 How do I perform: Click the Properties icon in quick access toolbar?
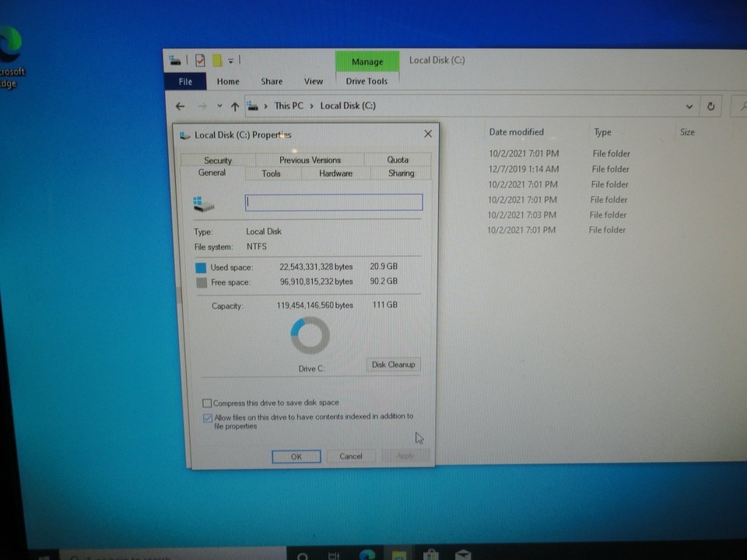(x=200, y=60)
